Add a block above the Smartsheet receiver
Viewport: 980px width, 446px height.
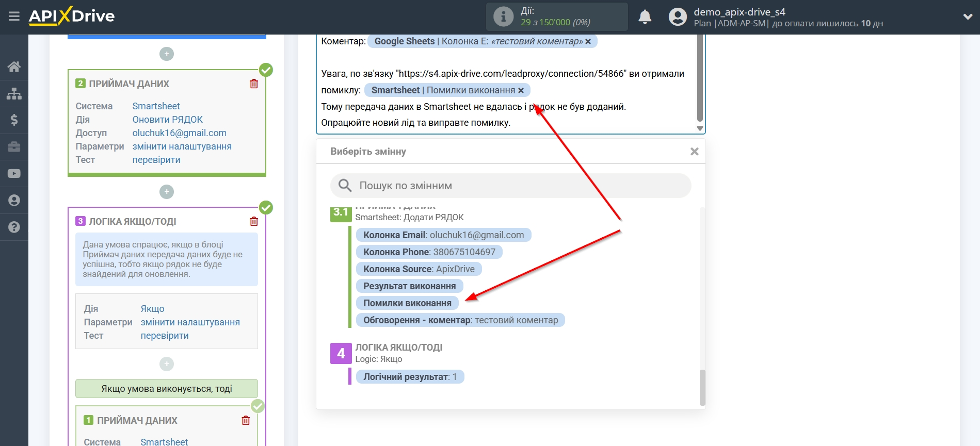167,54
